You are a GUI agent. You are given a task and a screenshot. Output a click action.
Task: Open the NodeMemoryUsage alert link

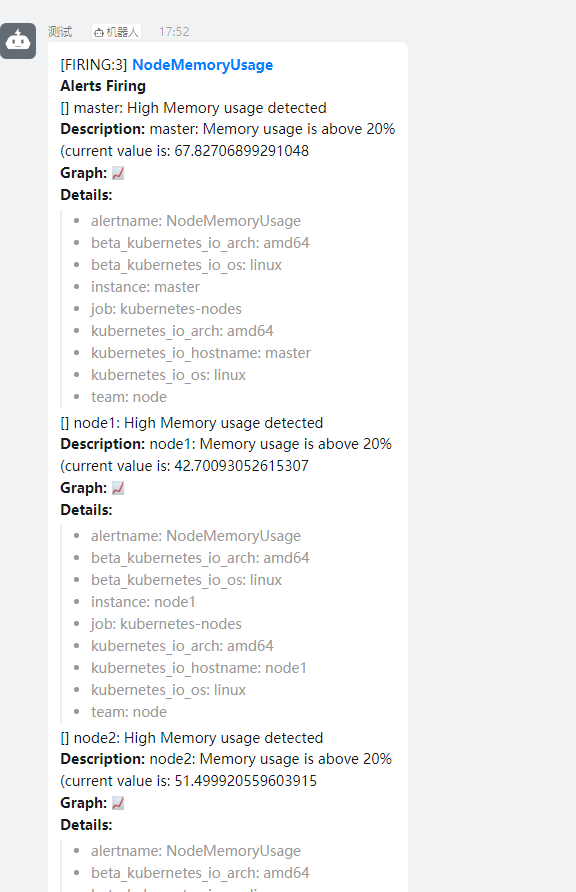(x=202, y=65)
